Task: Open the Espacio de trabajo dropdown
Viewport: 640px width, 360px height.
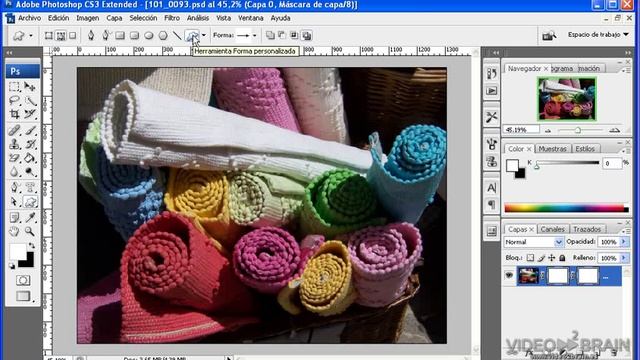Action: (598, 35)
